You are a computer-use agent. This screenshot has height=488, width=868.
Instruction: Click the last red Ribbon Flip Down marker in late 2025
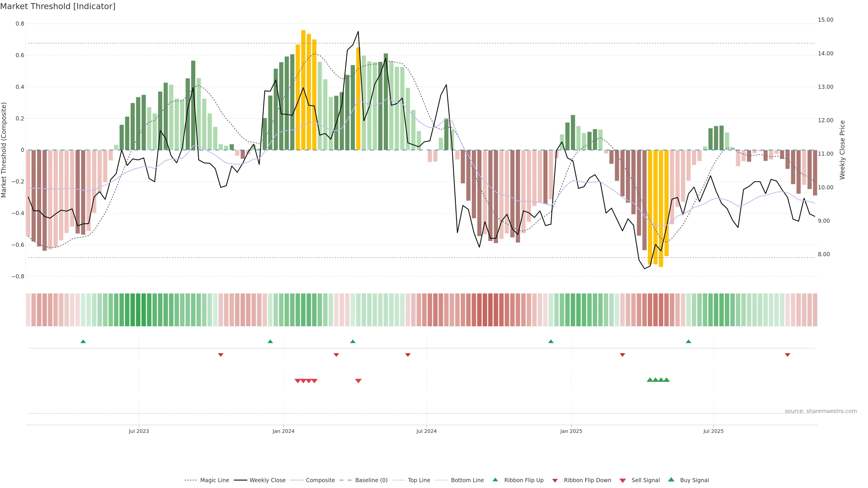788,355
